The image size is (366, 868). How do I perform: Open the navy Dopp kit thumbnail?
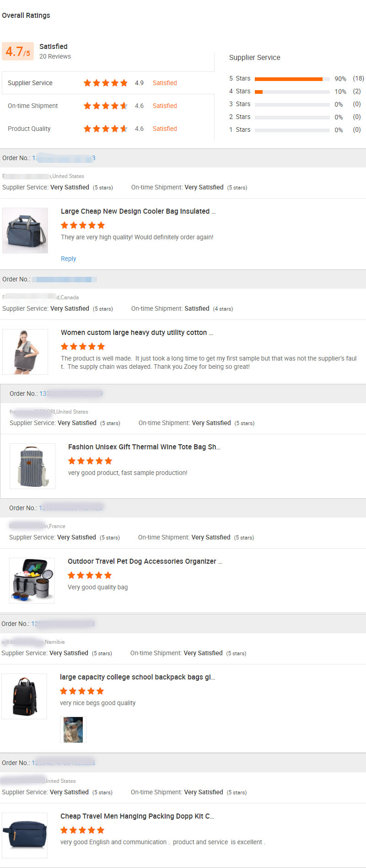point(25,836)
